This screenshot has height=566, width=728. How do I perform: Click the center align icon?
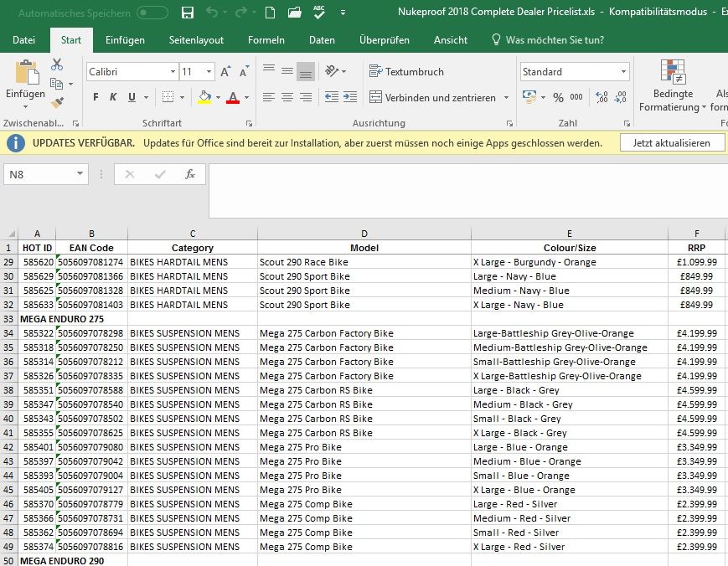click(287, 98)
